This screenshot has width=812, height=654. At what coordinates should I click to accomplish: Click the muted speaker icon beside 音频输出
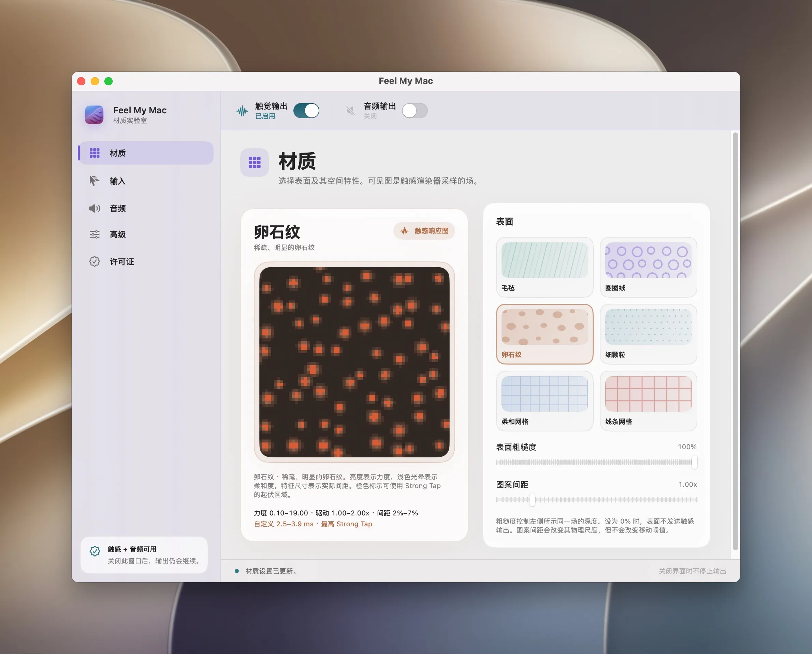point(351,111)
